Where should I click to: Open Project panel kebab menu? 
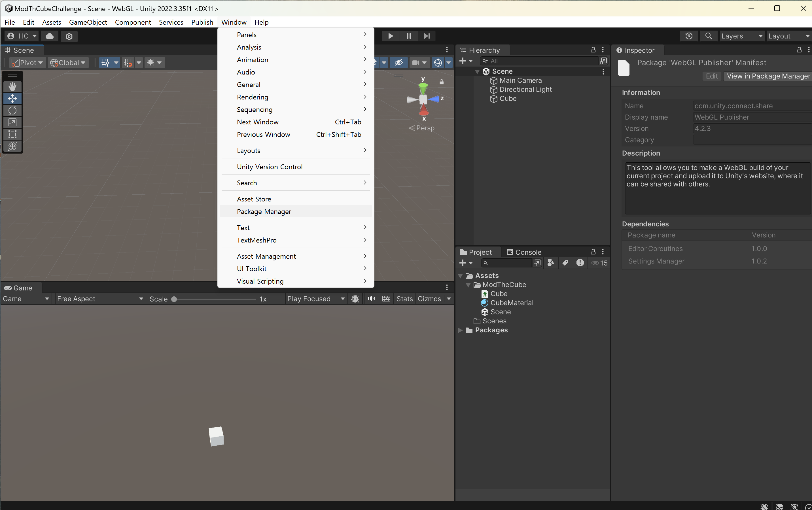[x=603, y=252]
